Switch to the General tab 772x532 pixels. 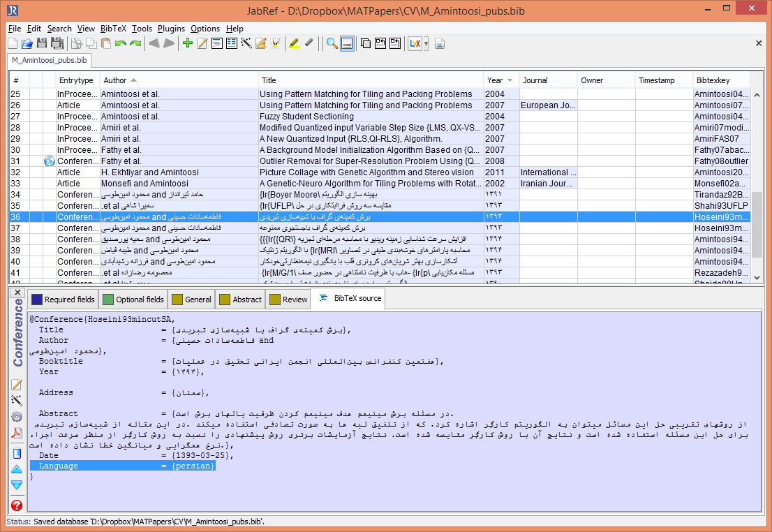click(191, 300)
